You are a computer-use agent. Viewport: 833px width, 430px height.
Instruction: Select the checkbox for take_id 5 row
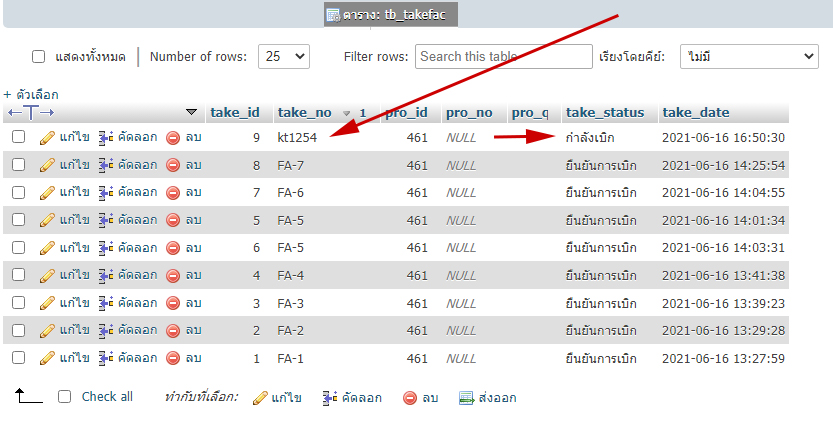click(x=19, y=220)
